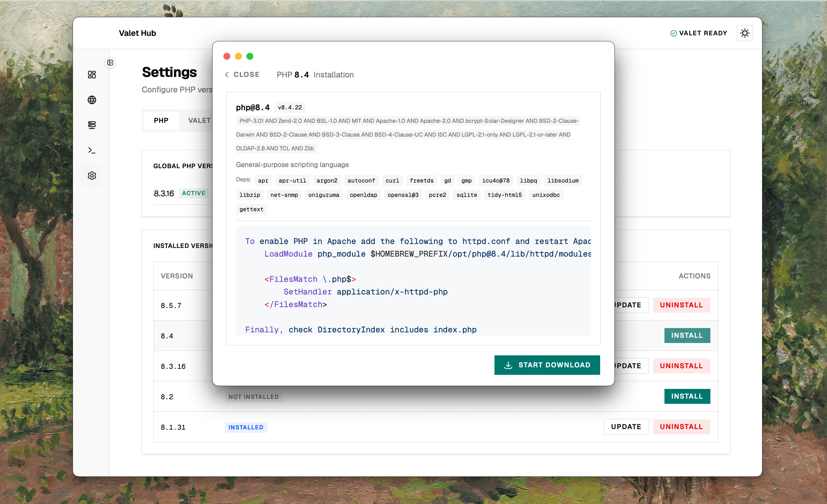Click the oniguruma dependency tag
827x504 pixels.
[x=324, y=195]
